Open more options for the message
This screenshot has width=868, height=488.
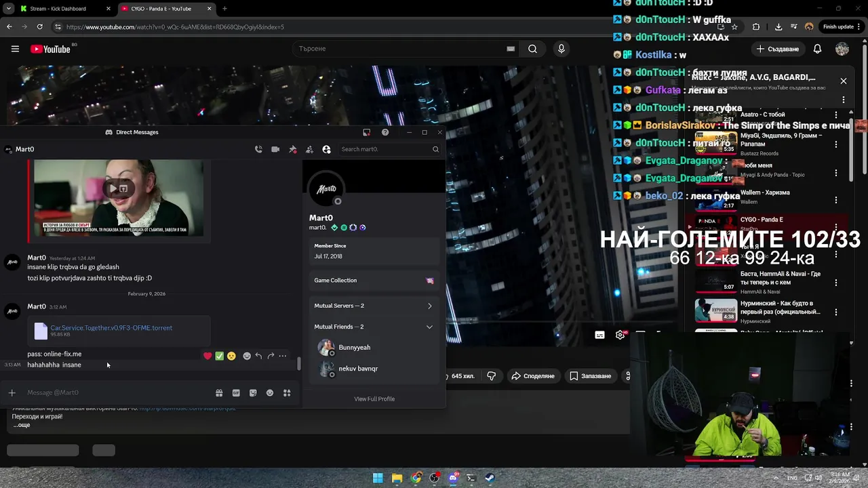point(283,356)
